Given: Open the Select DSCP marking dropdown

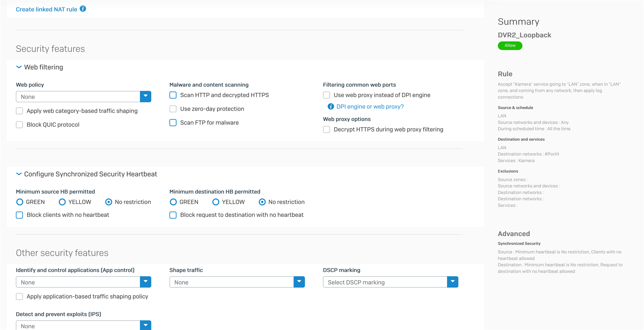Looking at the screenshot, I should [x=390, y=282].
